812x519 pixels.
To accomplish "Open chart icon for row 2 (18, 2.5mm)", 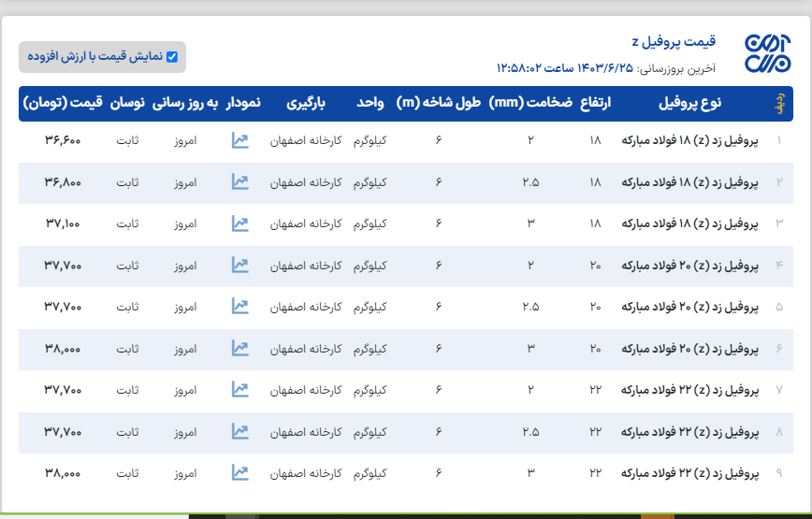I will pos(240,182).
